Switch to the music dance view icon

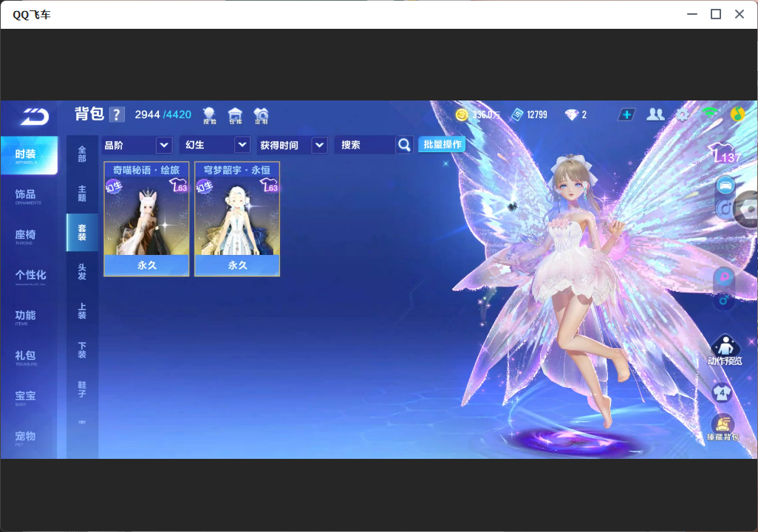click(x=724, y=209)
